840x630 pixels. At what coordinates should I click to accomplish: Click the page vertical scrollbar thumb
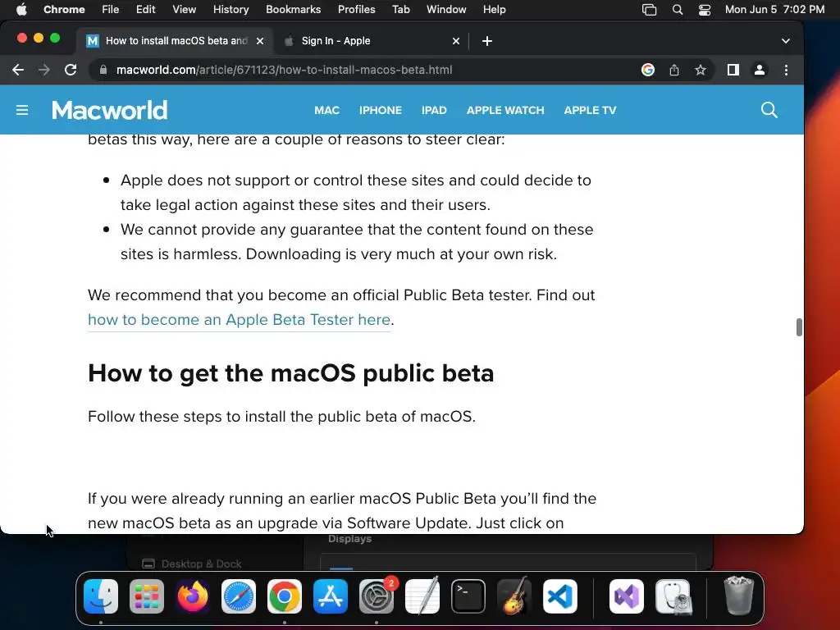tap(799, 326)
